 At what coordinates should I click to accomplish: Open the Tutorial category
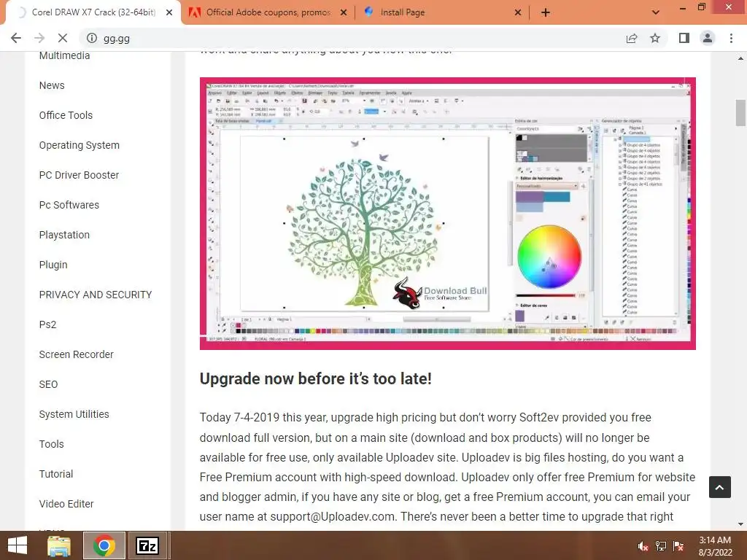[55, 474]
